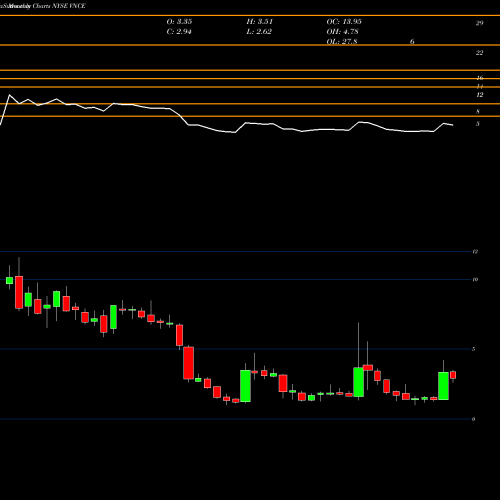Click the '16' label on line chart axis
Viewport: 500px width, 500px height.
pyautogui.click(x=480, y=78)
